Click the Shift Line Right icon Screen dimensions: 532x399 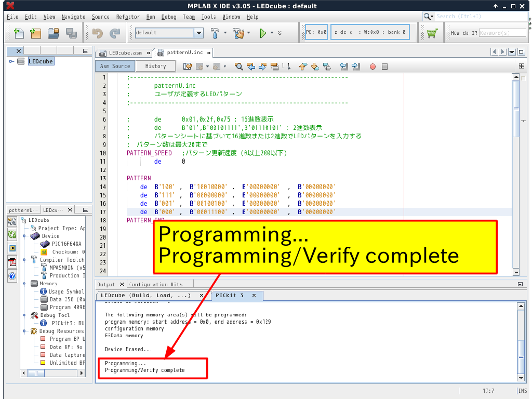pos(356,66)
